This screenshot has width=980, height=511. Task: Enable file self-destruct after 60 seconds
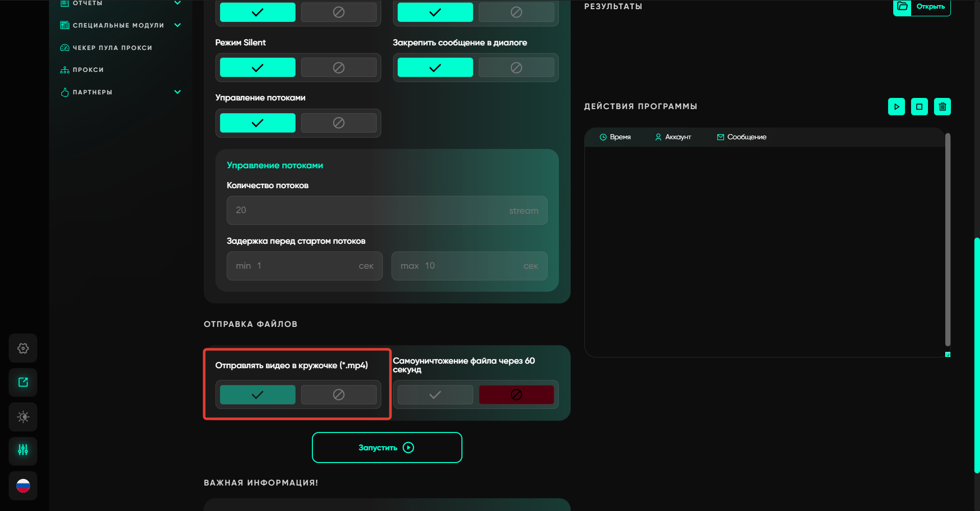click(435, 395)
